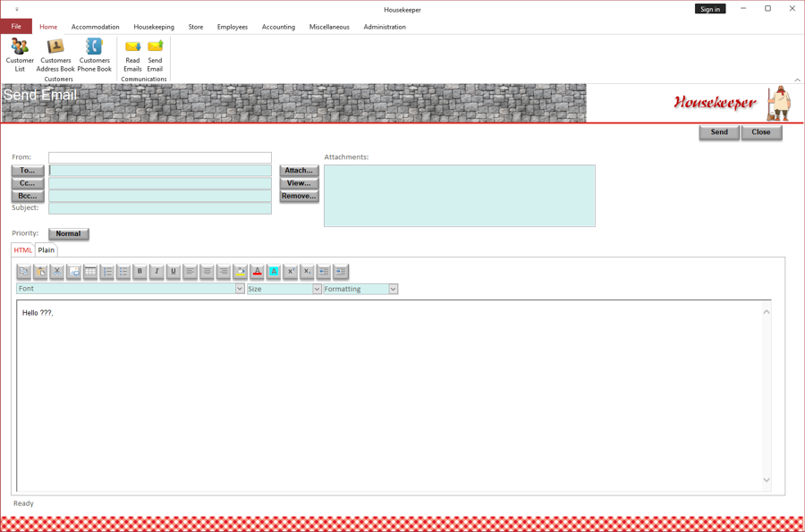Open the Customer List
805x532 pixels.
20,55
